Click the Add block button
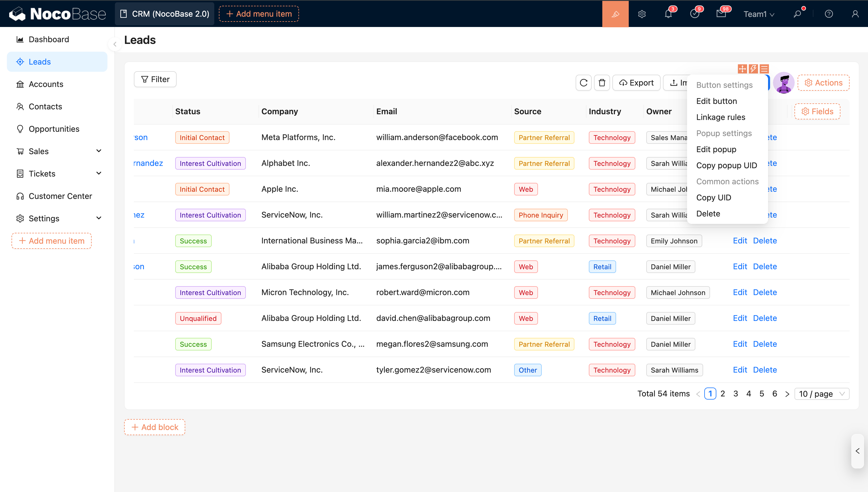The height and width of the screenshot is (492, 868). tap(155, 427)
